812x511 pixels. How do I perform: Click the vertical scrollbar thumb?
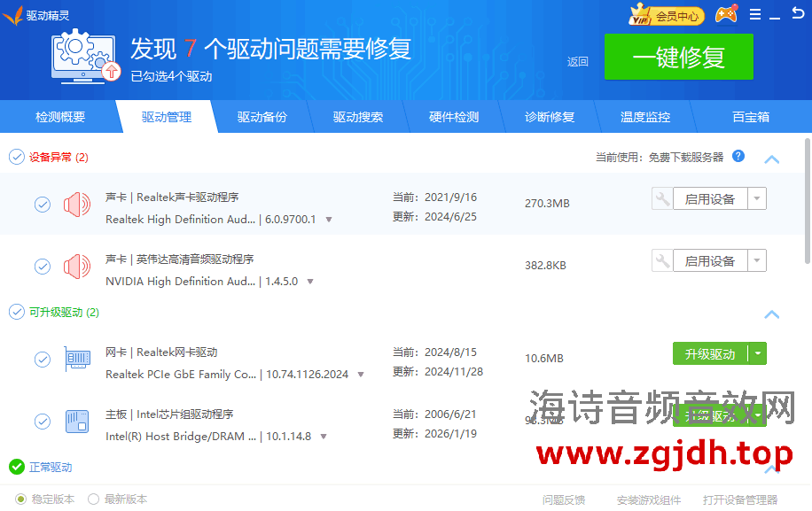coord(808,201)
